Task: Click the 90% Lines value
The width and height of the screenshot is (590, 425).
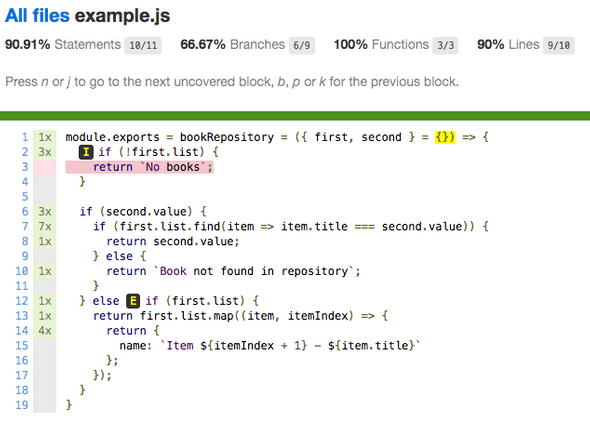Action: tap(491, 45)
